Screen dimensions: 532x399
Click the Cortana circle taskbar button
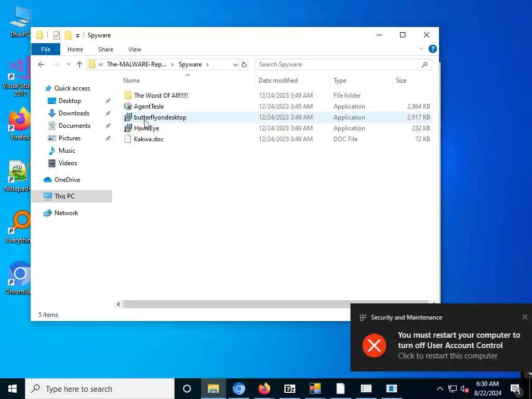(187, 389)
